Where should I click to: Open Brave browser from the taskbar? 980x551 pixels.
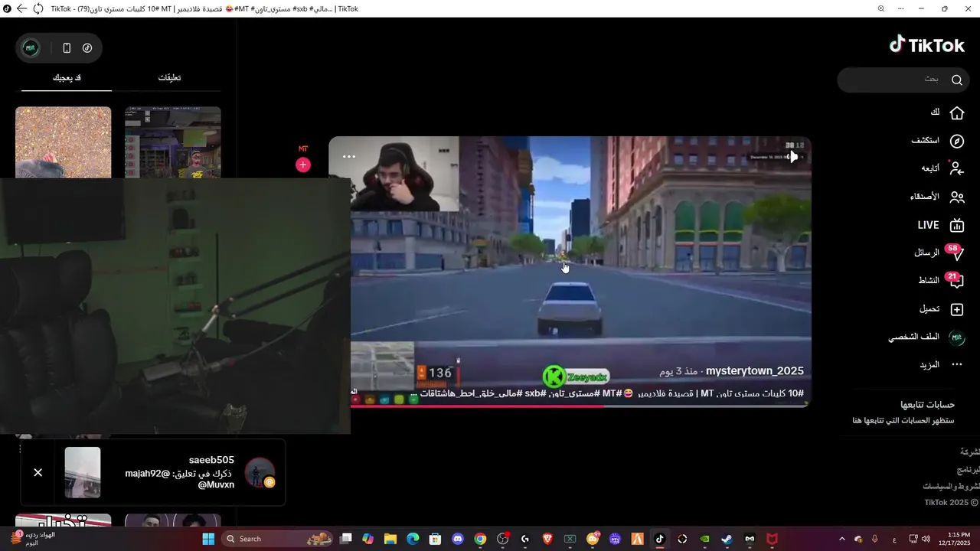pyautogui.click(x=547, y=539)
